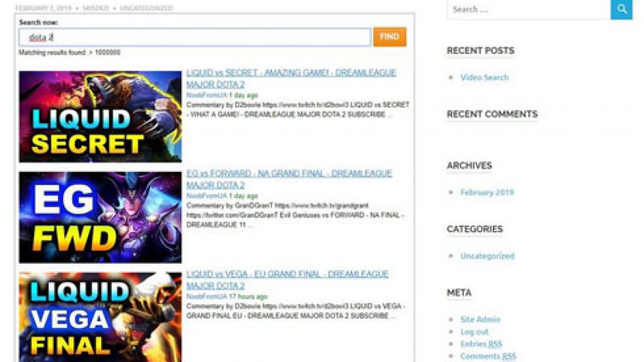The height and width of the screenshot is (362, 644).
Task: Open EG vs FORWARD video title link
Action: click(289, 179)
